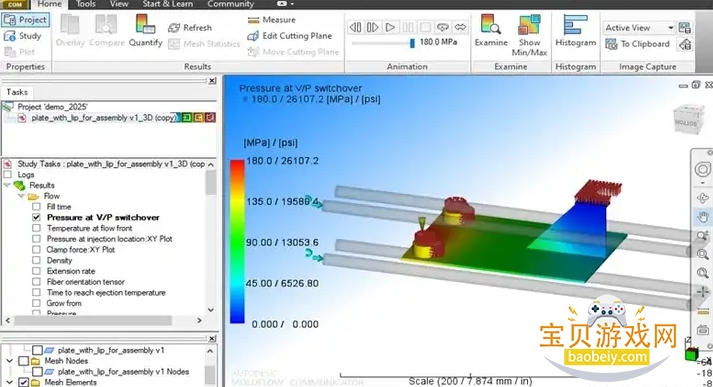Click the ViewCube in the viewport
The width and height of the screenshot is (713, 387).
coord(688,120)
